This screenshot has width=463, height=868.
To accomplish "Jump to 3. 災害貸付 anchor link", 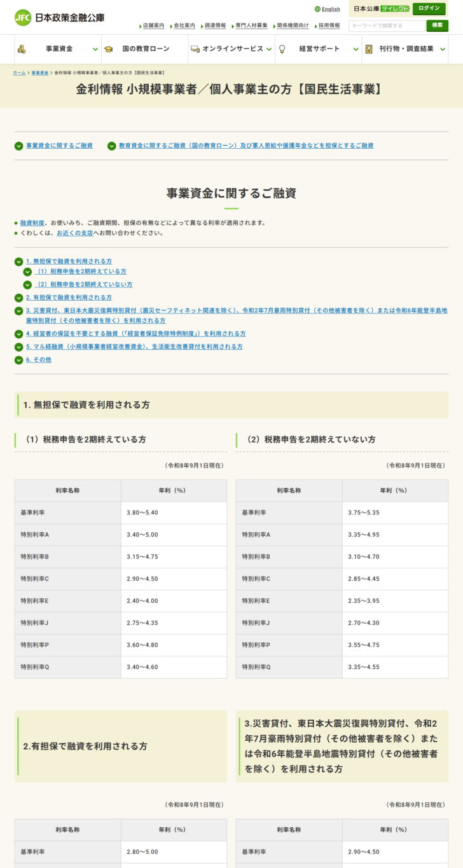I will (x=236, y=315).
